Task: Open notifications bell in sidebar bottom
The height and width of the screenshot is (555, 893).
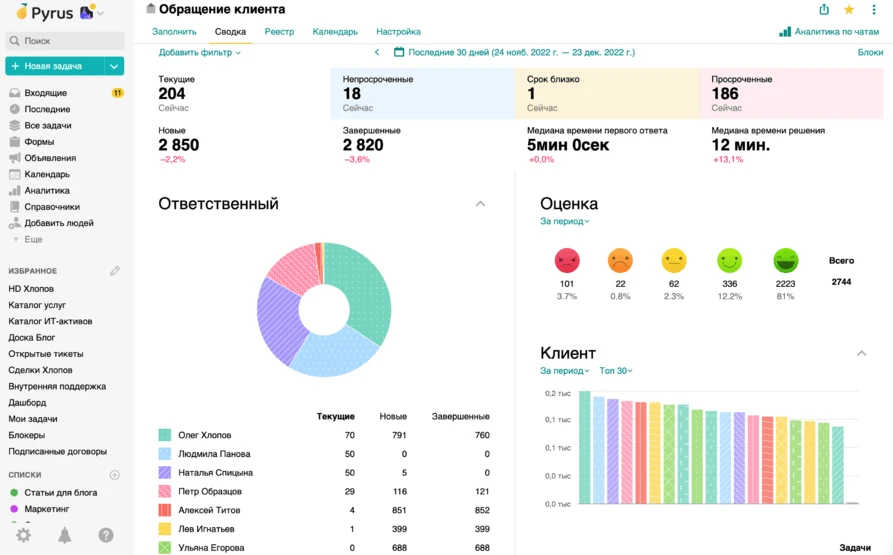Action: 65,536
